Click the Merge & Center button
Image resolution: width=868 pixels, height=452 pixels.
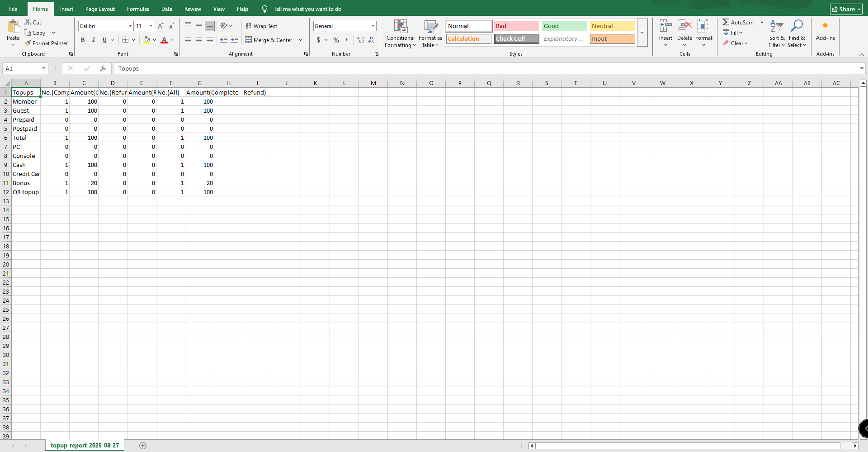tap(269, 40)
